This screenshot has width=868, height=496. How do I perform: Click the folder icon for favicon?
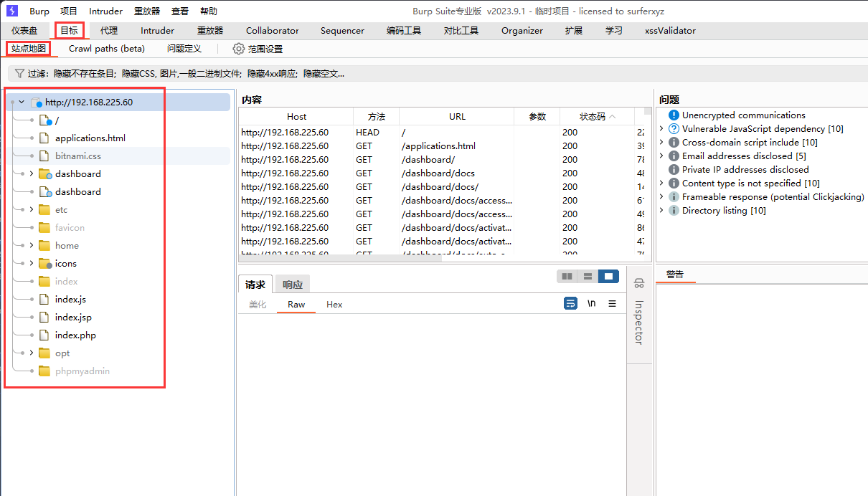[44, 228]
